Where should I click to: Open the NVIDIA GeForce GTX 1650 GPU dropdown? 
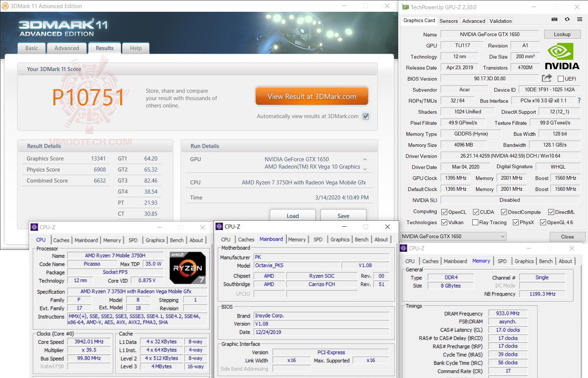coord(454,236)
